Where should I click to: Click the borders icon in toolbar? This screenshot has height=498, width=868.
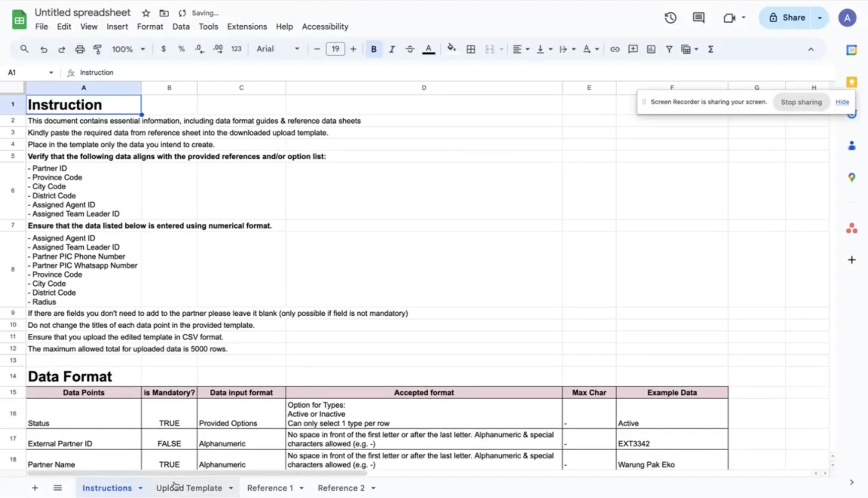(470, 49)
